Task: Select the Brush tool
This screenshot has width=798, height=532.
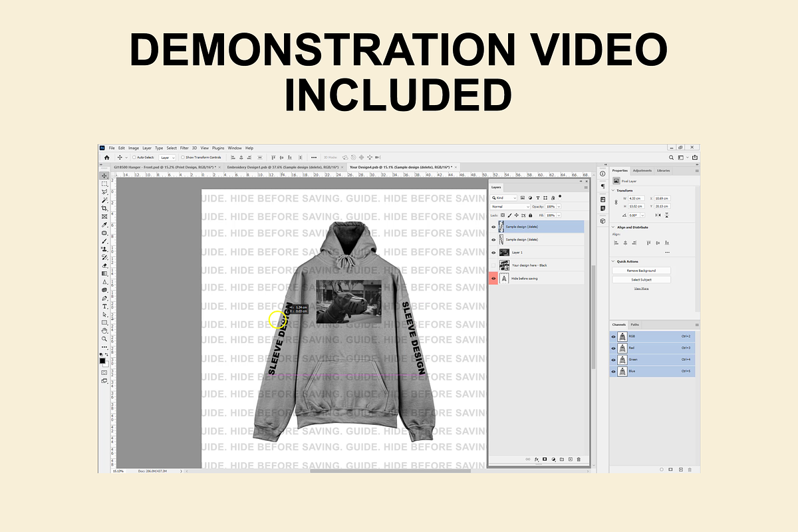Action: [x=105, y=241]
